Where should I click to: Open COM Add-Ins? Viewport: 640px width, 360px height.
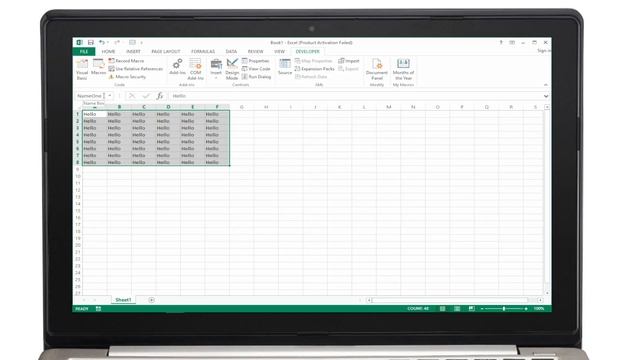(196, 69)
